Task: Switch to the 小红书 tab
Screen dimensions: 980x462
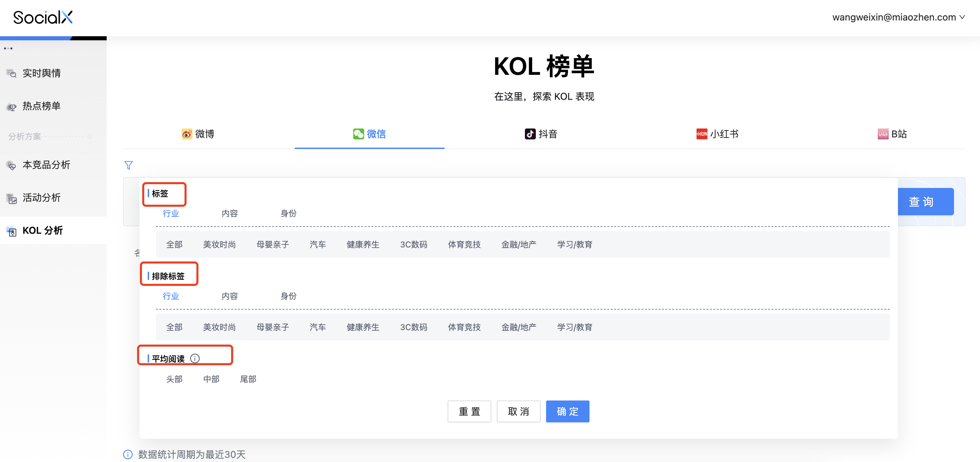Action: coord(717,134)
